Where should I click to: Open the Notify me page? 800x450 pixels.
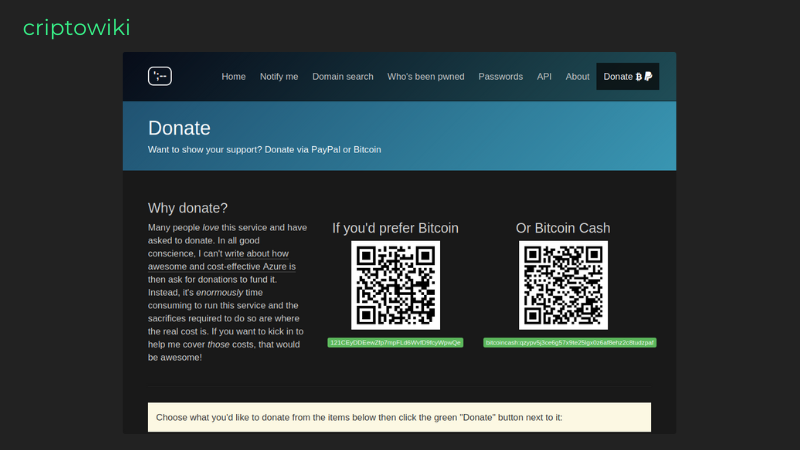pos(279,77)
